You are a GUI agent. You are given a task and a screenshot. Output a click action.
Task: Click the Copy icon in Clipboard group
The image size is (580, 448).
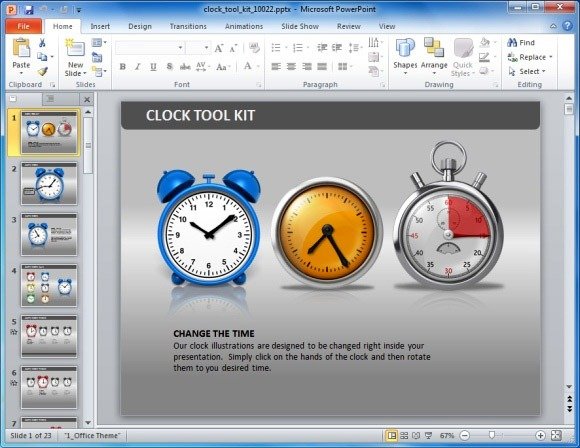click(x=42, y=57)
